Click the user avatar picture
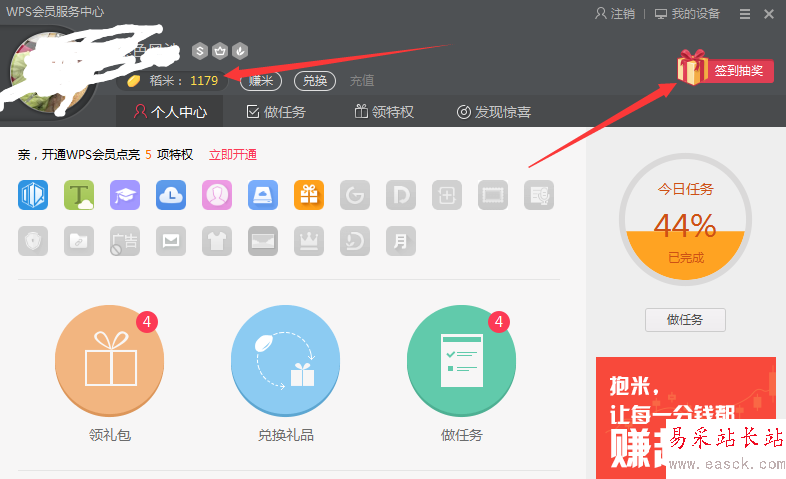786x479 pixels. 50,73
